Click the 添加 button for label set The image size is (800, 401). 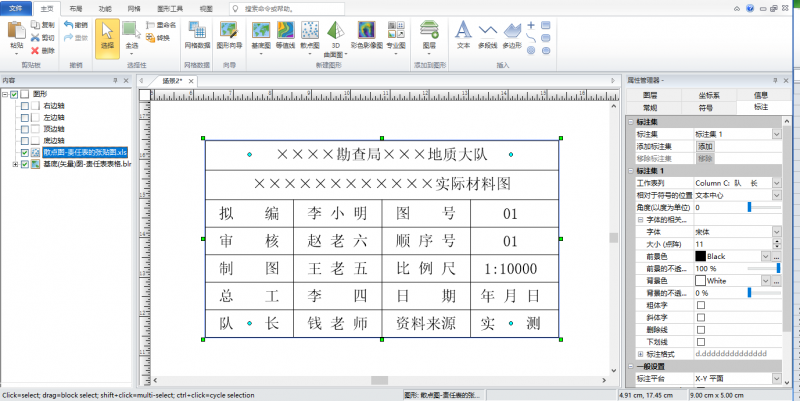coord(705,146)
